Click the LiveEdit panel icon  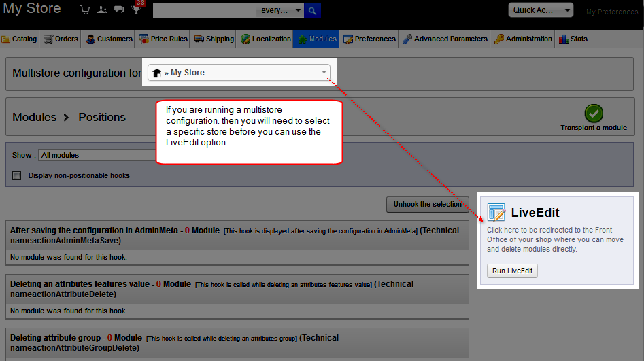496,213
